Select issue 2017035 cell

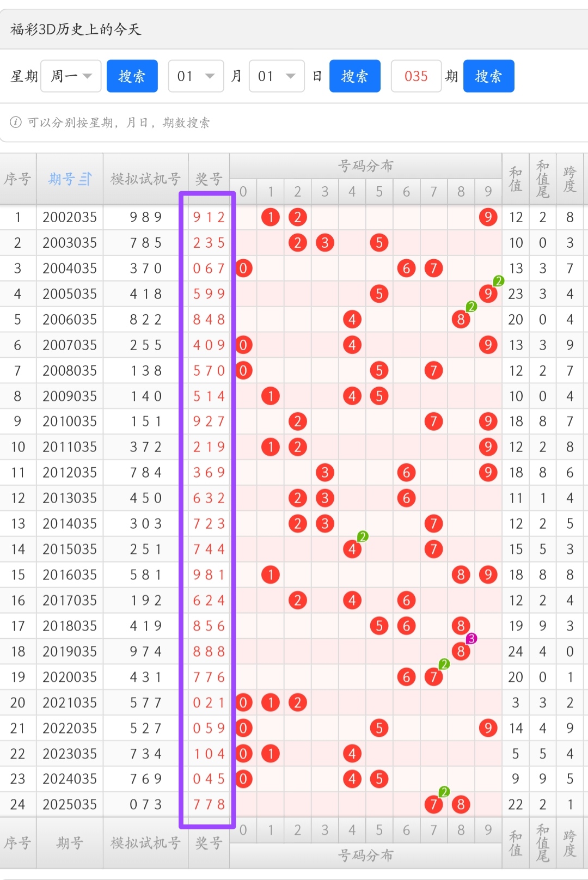70,601
